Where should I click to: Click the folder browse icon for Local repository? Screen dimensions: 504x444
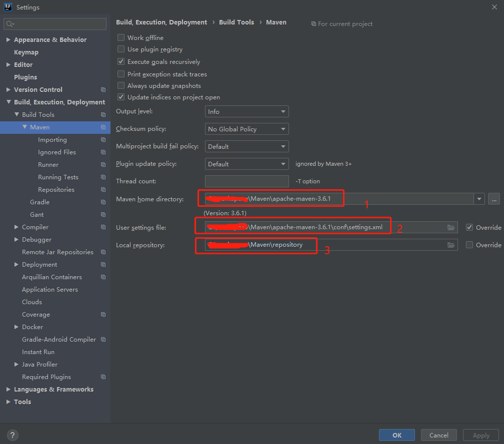451,245
